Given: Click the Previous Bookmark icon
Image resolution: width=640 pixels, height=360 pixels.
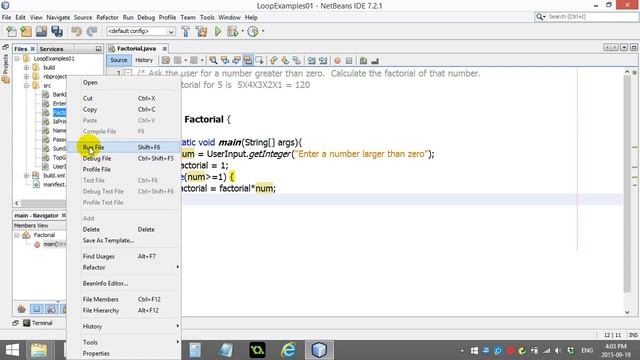Looking at the screenshot, I should point(273,60).
